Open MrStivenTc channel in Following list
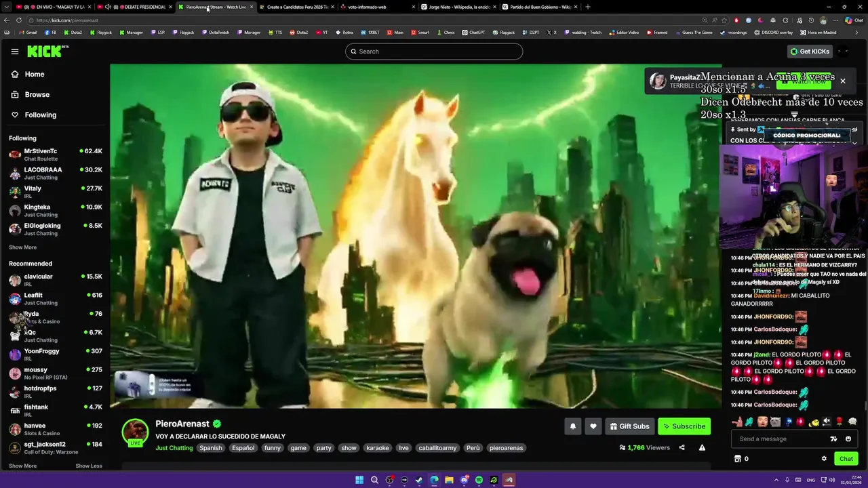868x488 pixels. click(56, 155)
